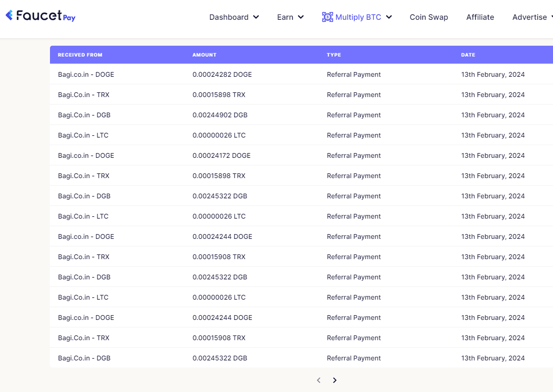
Task: Click the TYPE column header
Action: click(x=334, y=55)
